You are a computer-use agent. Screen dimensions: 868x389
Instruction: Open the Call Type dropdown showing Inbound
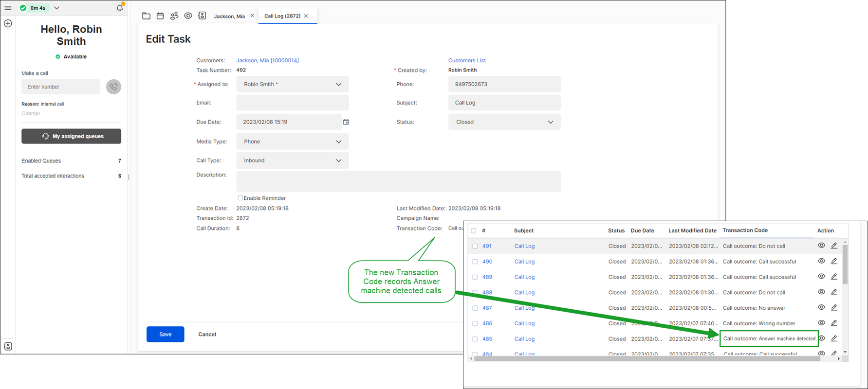pyautogui.click(x=293, y=160)
